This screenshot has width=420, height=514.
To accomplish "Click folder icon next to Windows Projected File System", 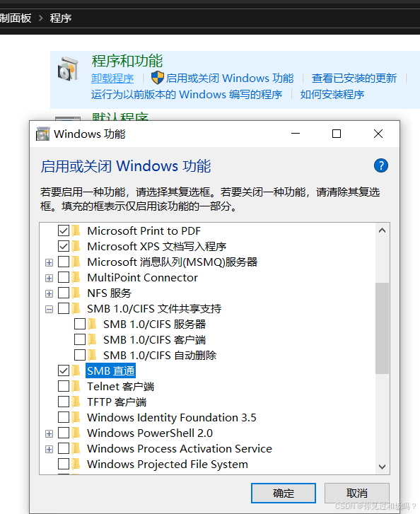I will tap(76, 465).
